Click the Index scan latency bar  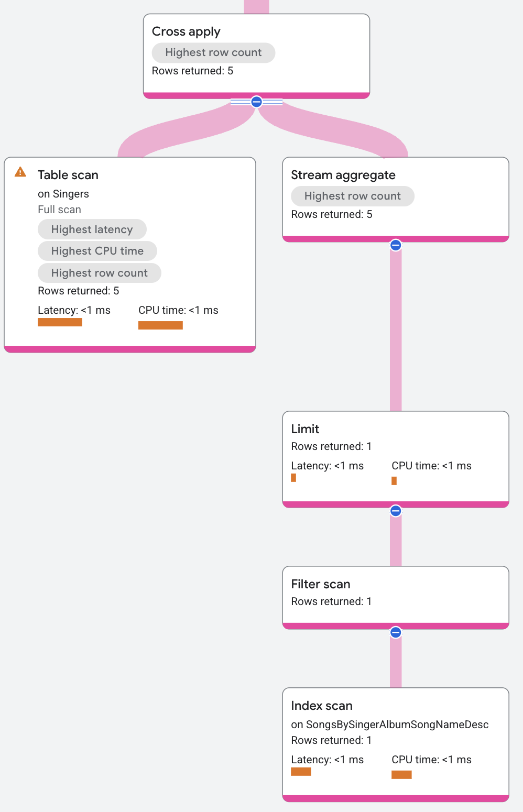tap(301, 772)
